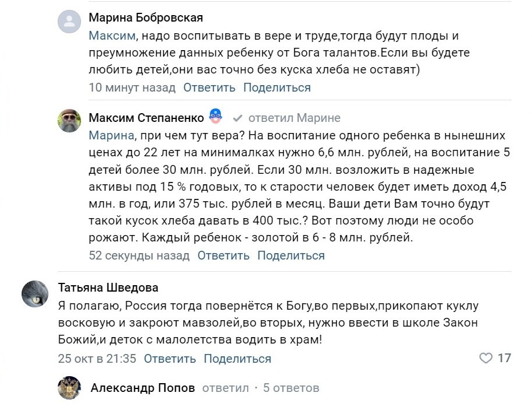The width and height of the screenshot is (532, 410).
Task: Open Максим Степаненко's profile name link
Action: [x=146, y=118]
